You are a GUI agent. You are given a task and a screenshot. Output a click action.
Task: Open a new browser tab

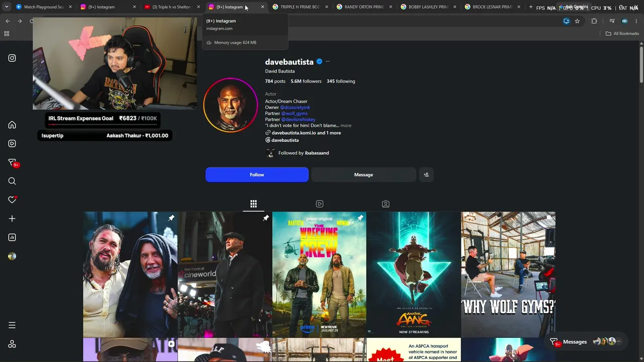(531, 7)
